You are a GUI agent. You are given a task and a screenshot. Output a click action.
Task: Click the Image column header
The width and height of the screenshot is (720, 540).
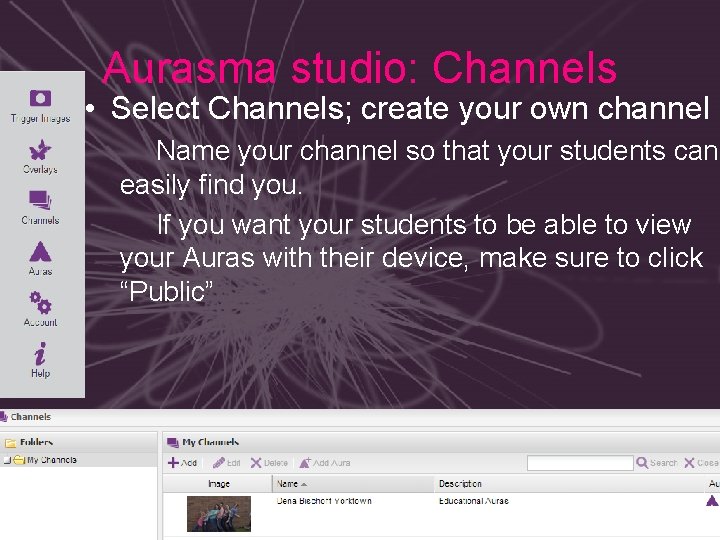pyautogui.click(x=219, y=484)
